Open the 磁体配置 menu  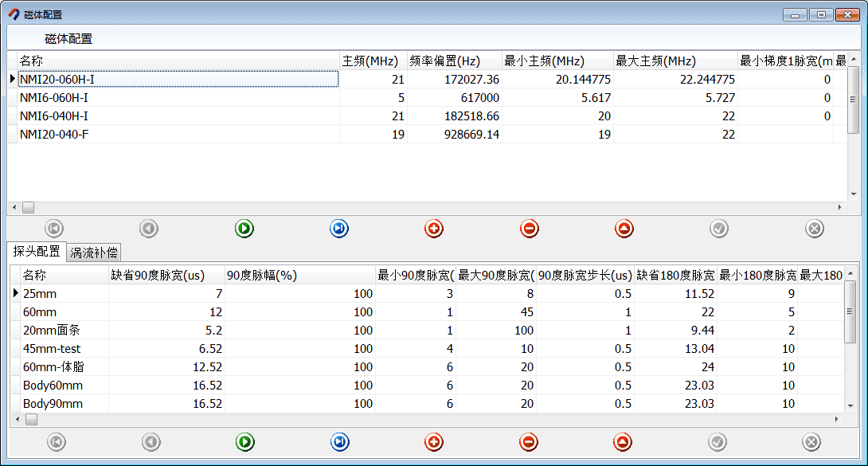[x=68, y=38]
